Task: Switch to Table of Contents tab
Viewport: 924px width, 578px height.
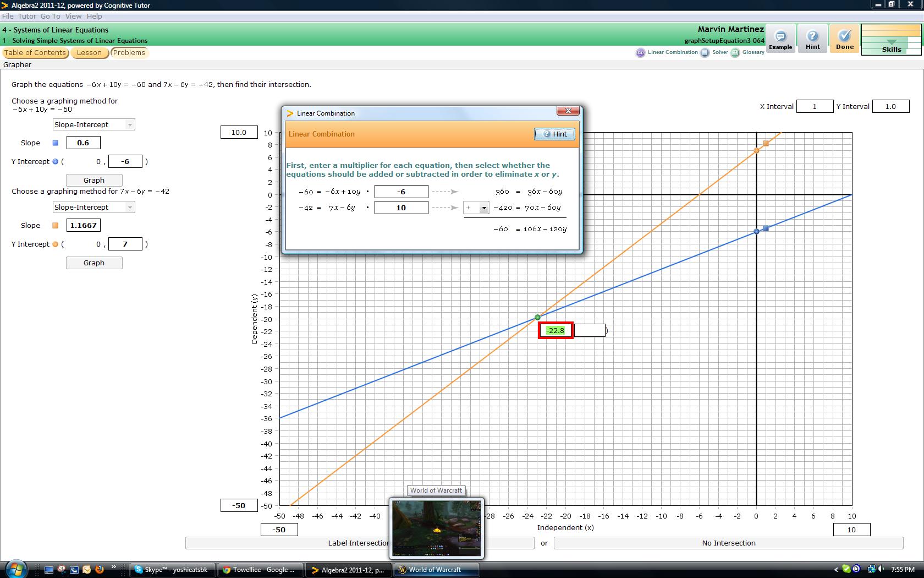Action: pyautogui.click(x=35, y=53)
